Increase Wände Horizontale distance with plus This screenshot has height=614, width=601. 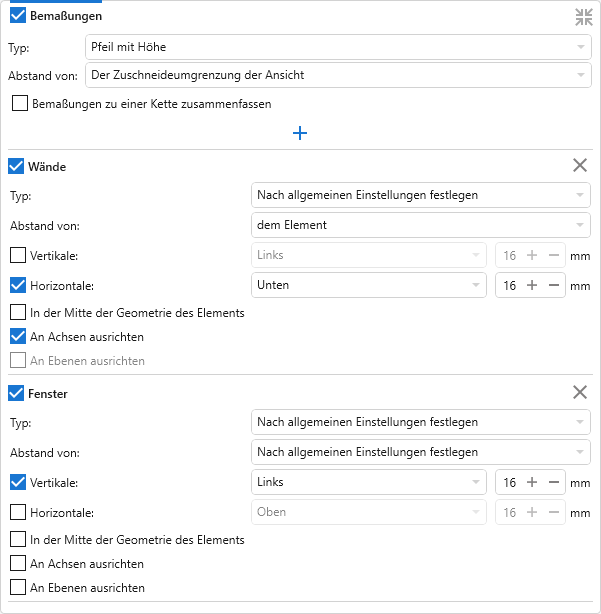pyautogui.click(x=532, y=285)
